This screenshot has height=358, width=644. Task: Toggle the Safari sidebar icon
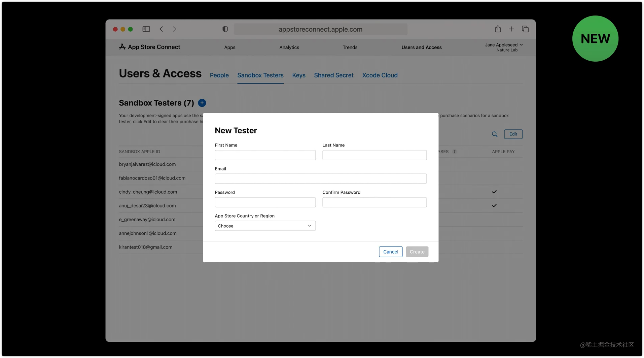coord(146,29)
